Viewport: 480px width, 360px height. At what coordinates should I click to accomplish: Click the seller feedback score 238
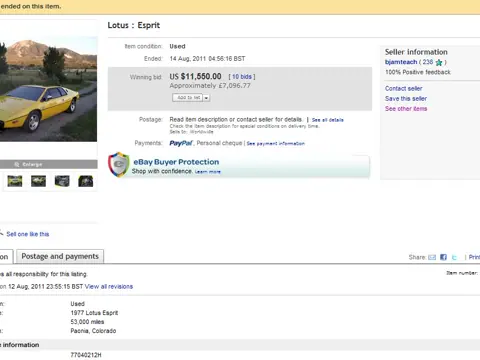pos(428,62)
